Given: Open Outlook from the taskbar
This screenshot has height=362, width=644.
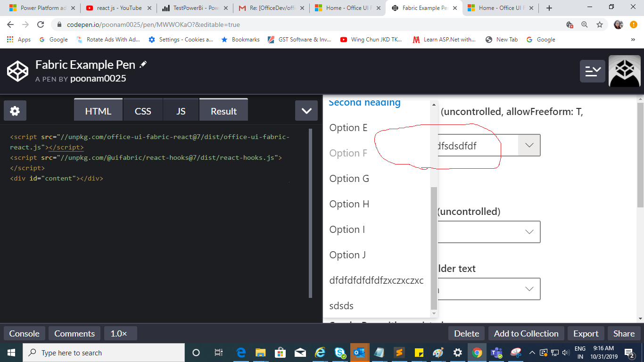Looking at the screenshot, I should (x=360, y=352).
